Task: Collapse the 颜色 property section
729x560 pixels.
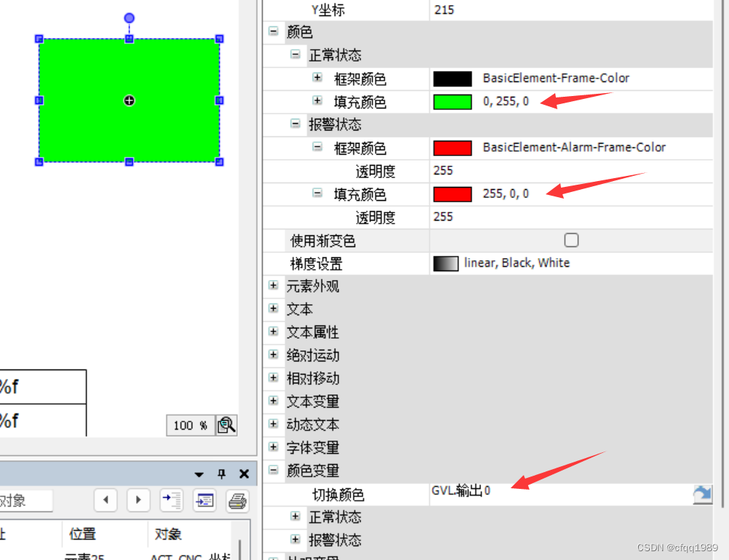Action: (273, 32)
